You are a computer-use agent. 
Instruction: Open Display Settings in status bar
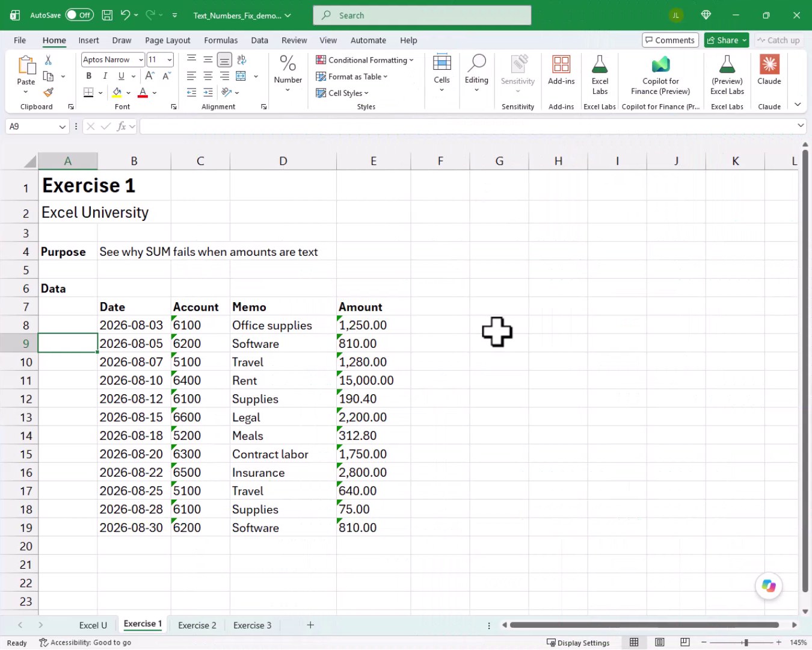(578, 643)
